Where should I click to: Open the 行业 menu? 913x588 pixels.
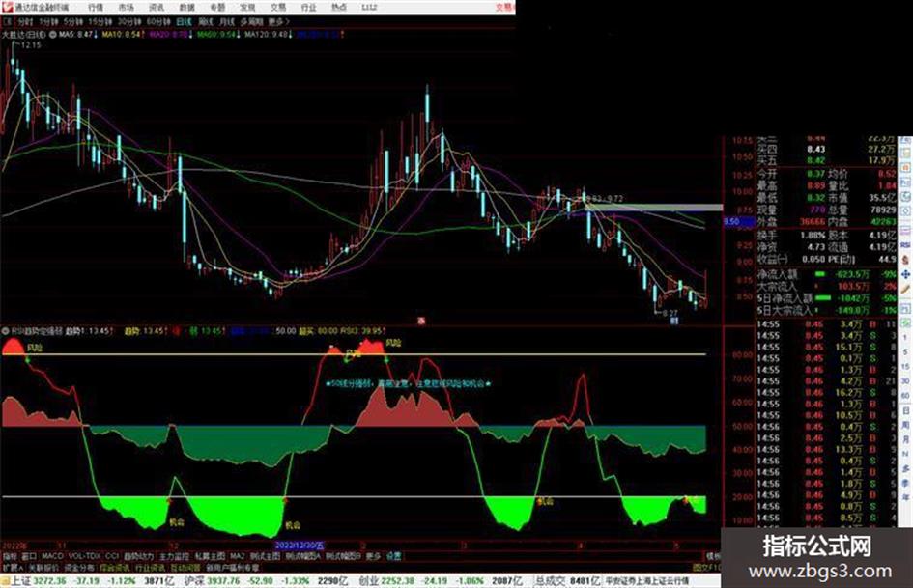[x=308, y=8]
